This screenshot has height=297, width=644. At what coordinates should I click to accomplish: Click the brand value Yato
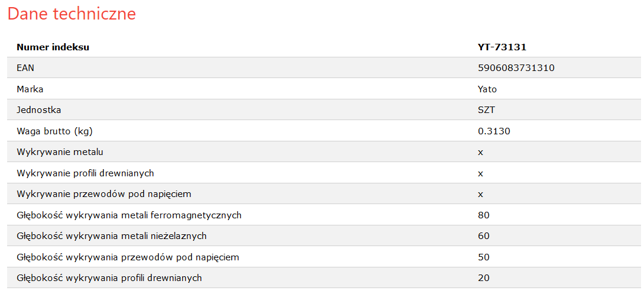point(487,89)
